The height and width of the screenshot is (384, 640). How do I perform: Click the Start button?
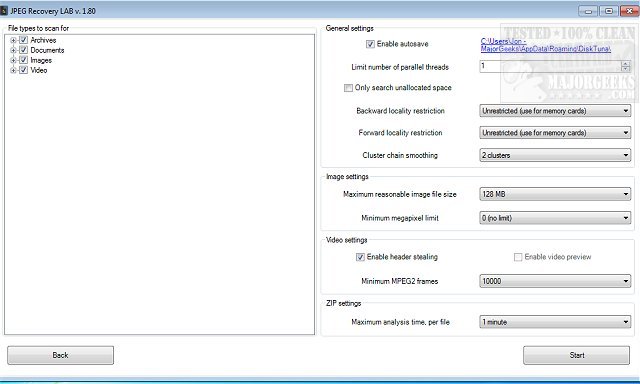click(x=576, y=355)
